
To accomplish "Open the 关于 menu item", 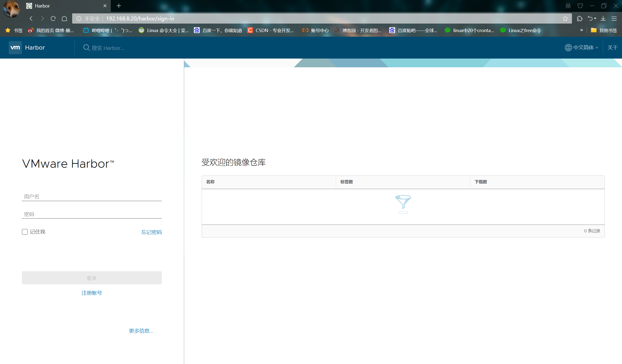I will (x=612, y=47).
